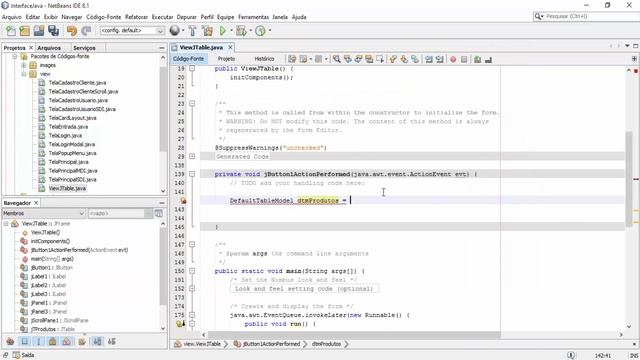Toggle Show Non-Public Members in Navigator

[x=53, y=341]
